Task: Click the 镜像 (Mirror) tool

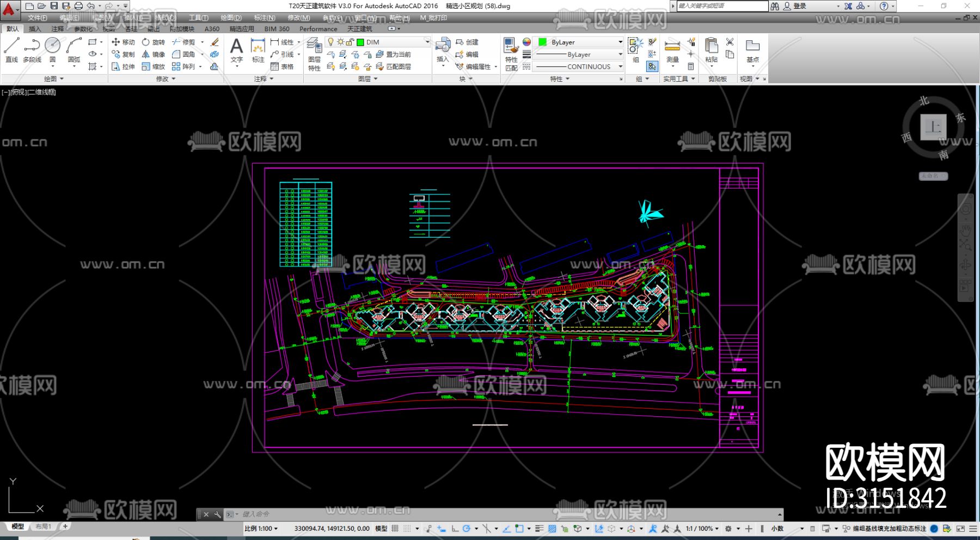Action: [x=153, y=54]
